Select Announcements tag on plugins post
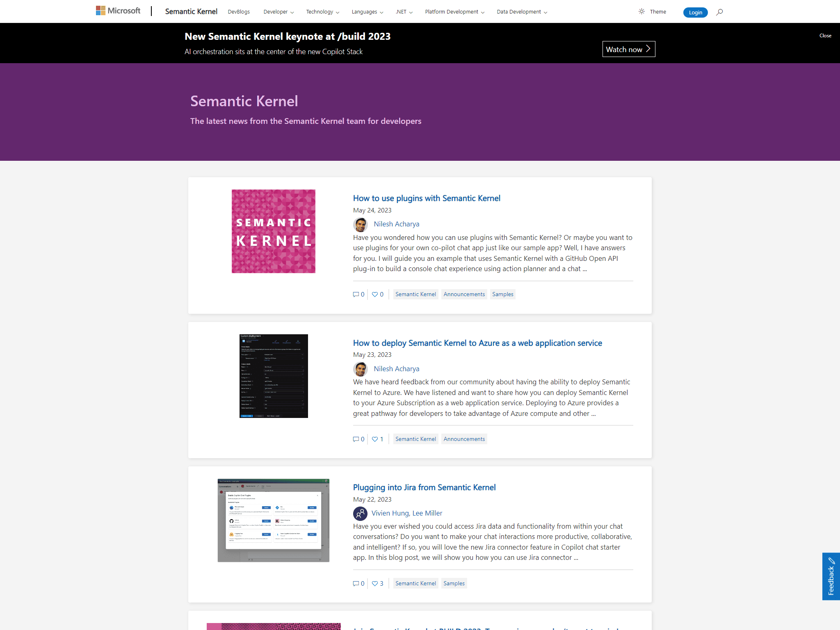The height and width of the screenshot is (630, 840). click(464, 294)
